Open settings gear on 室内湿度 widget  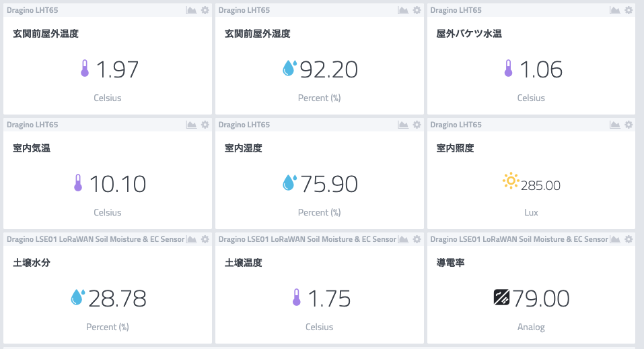pos(417,125)
